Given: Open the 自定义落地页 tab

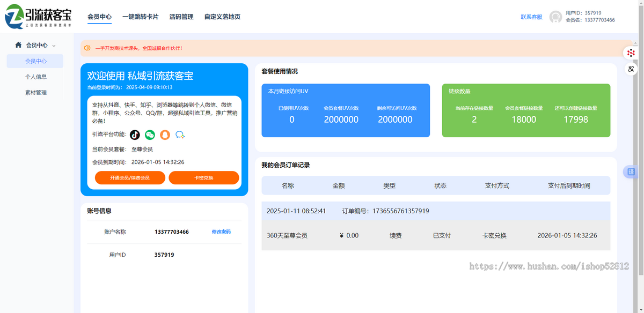Looking at the screenshot, I should 222,17.
